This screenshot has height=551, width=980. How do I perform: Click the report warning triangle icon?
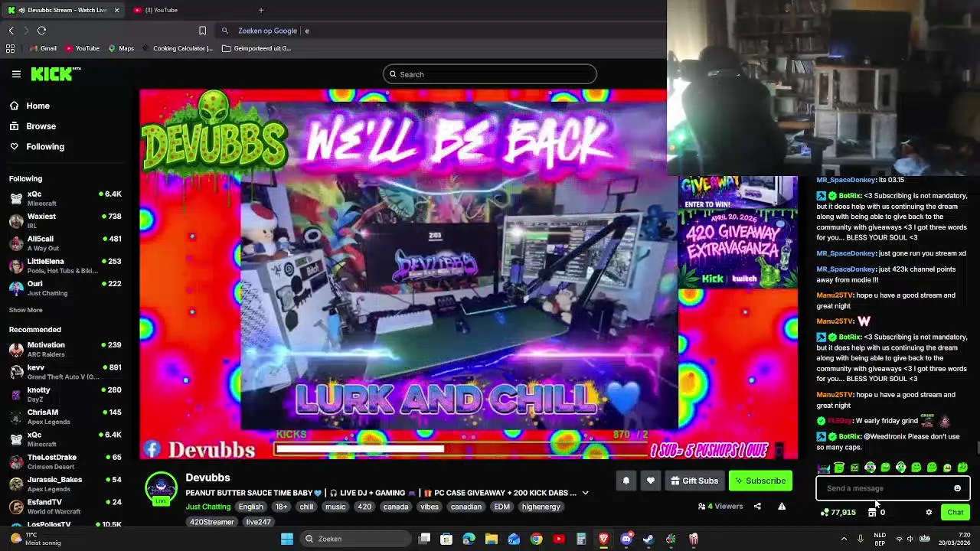tap(782, 506)
